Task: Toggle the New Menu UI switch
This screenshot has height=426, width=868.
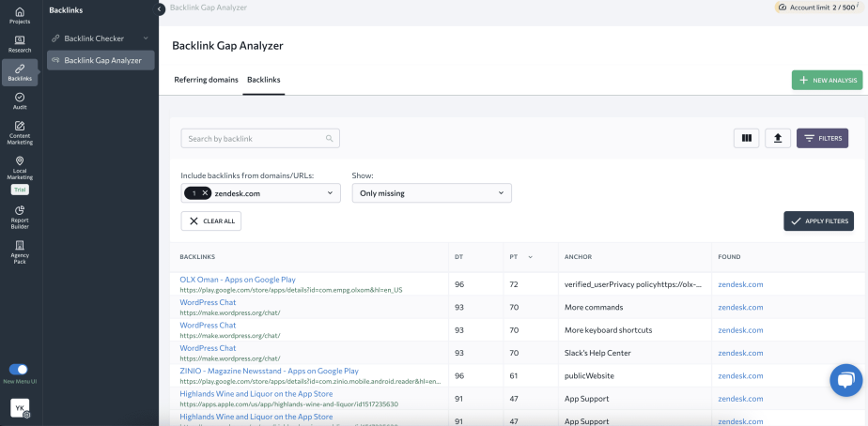Action: pyautogui.click(x=19, y=370)
